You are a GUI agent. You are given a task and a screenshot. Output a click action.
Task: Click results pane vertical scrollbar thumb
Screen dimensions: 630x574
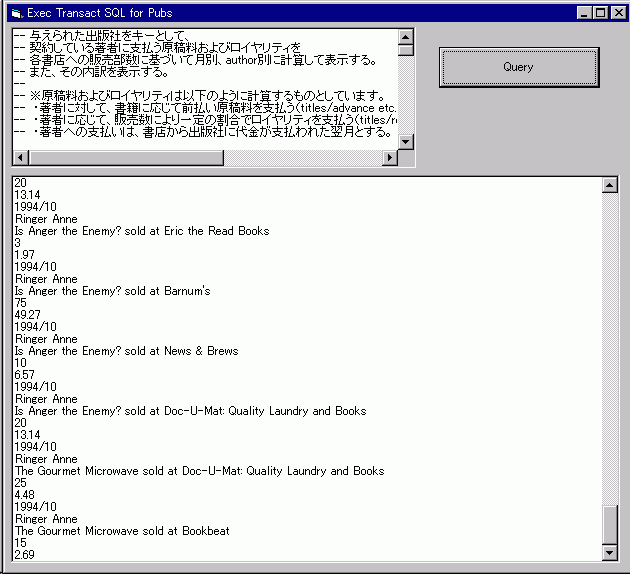coord(610,525)
